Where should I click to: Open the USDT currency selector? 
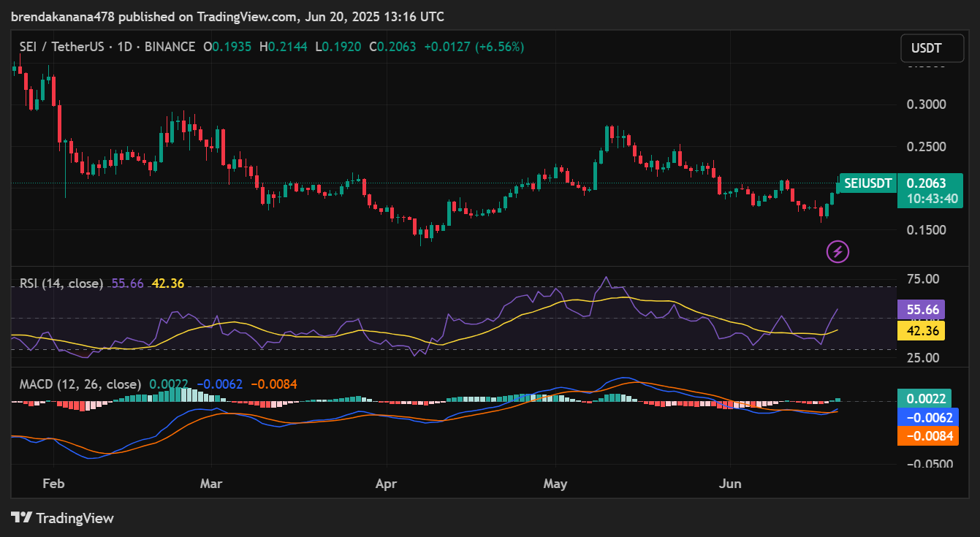click(926, 49)
